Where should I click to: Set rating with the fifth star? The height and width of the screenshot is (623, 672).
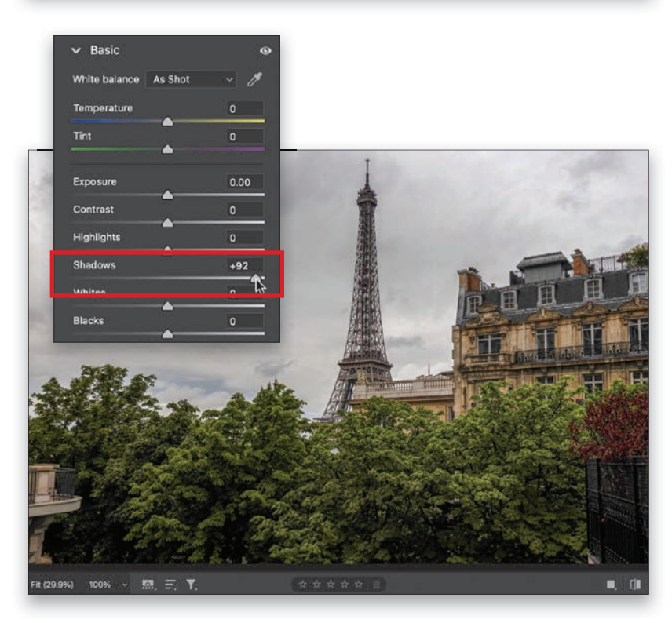(360, 585)
